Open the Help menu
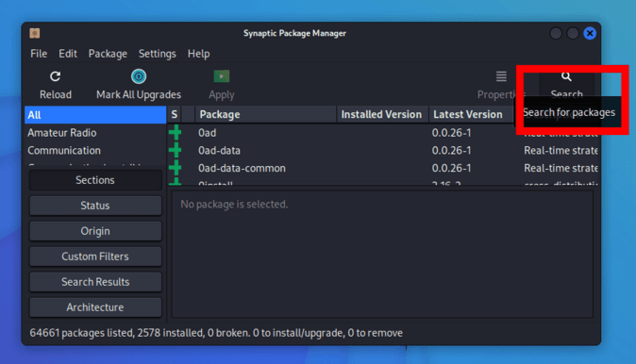The height and width of the screenshot is (364, 636). [199, 54]
